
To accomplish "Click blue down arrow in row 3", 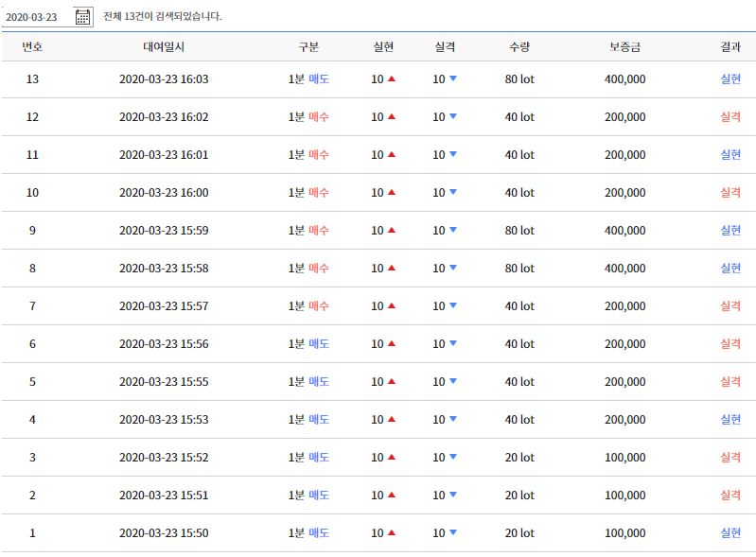I will tap(453, 457).
